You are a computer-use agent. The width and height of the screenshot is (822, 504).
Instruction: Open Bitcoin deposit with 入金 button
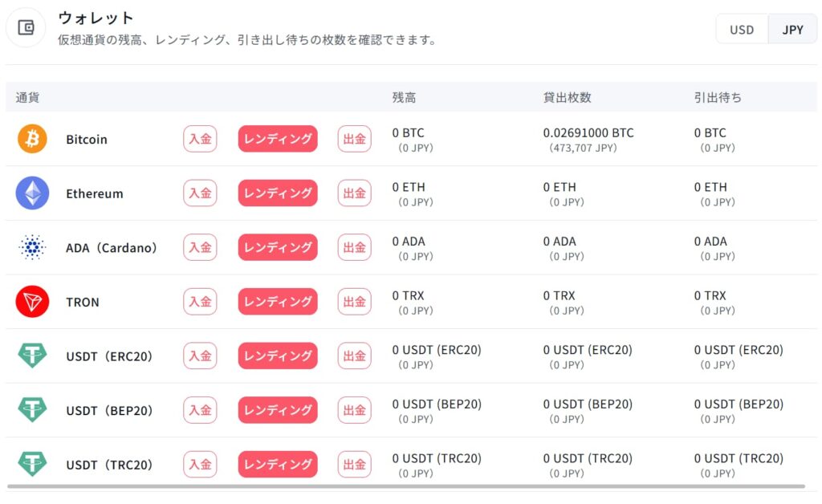click(200, 139)
